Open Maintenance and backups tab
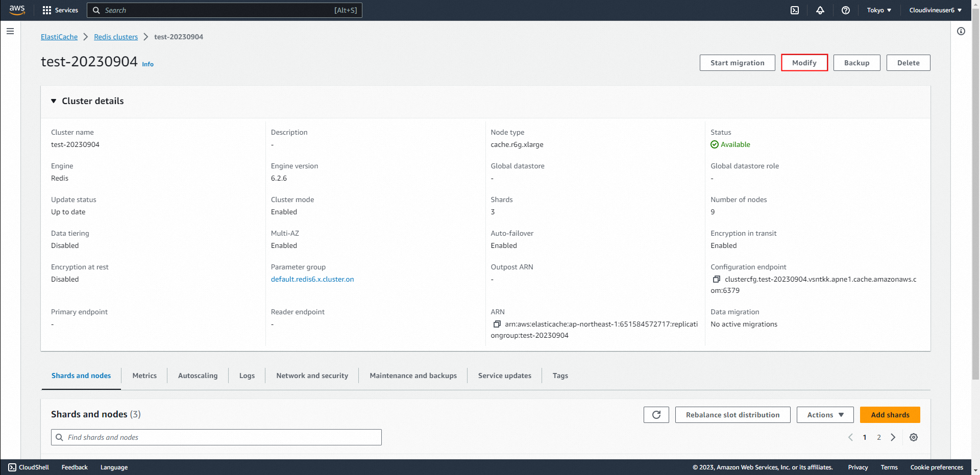980x475 pixels. tap(413, 376)
